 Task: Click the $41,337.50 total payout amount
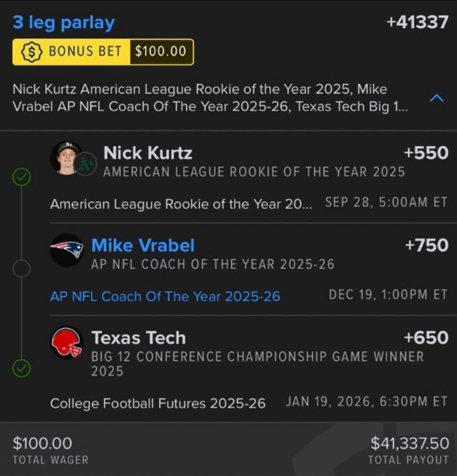(x=409, y=443)
